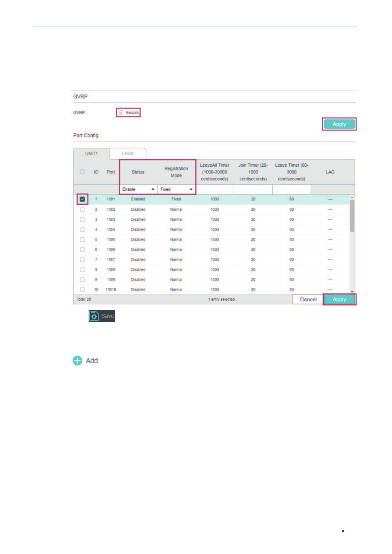Click the scrollbar up arrow

pyautogui.click(x=352, y=197)
